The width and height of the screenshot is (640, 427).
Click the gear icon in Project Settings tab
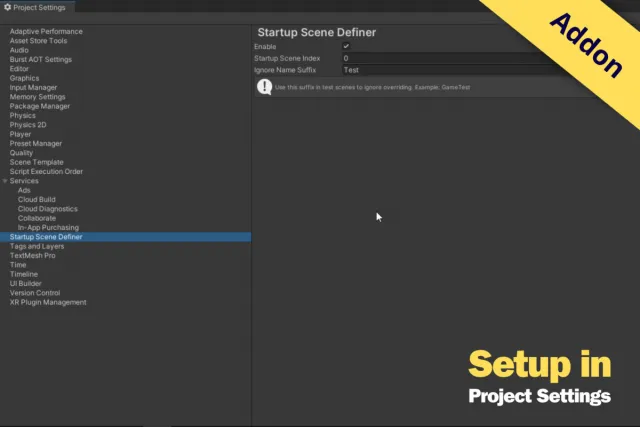[x=7, y=7]
